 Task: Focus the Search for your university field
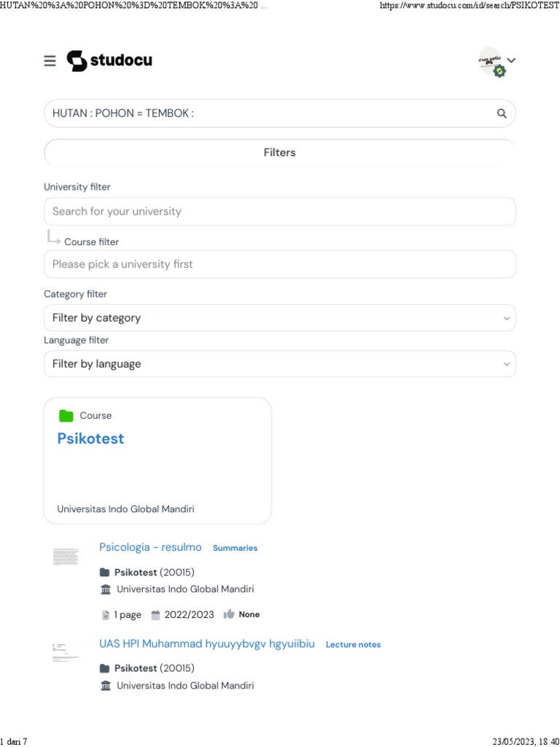click(280, 212)
